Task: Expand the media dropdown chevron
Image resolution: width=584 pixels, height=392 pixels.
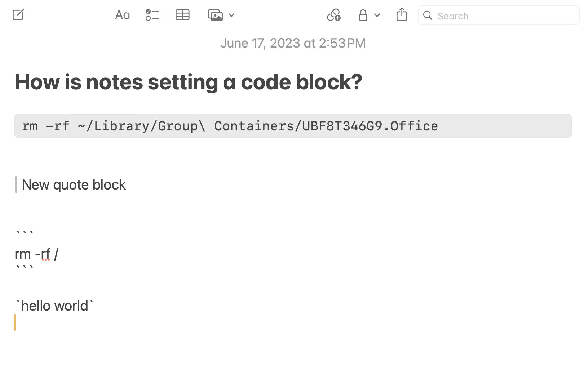Action: 232,15
